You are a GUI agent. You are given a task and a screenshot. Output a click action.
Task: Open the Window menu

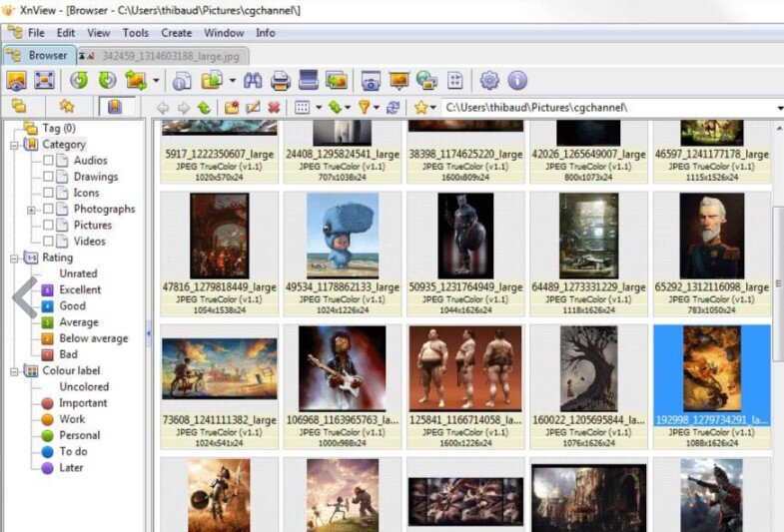[224, 33]
